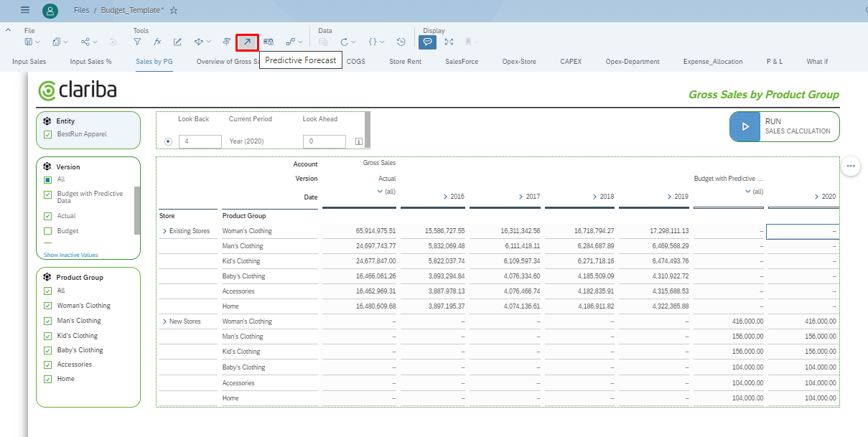The image size is (868, 437).
Task: Expand the Existing Stores row
Action: 164,231
